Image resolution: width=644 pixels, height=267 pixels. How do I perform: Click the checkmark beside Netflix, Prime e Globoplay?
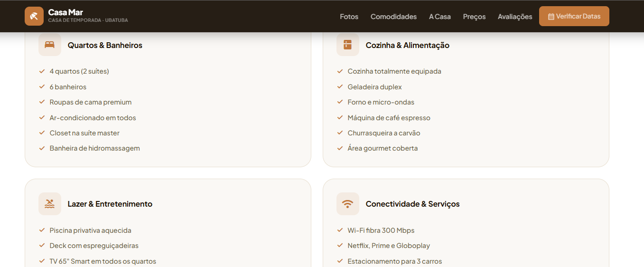pos(340,246)
